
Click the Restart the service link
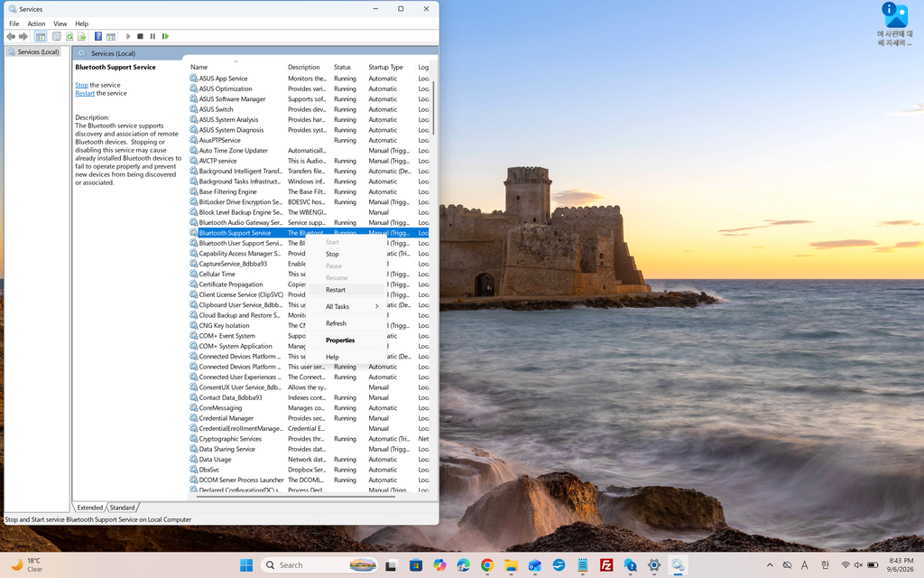point(85,93)
